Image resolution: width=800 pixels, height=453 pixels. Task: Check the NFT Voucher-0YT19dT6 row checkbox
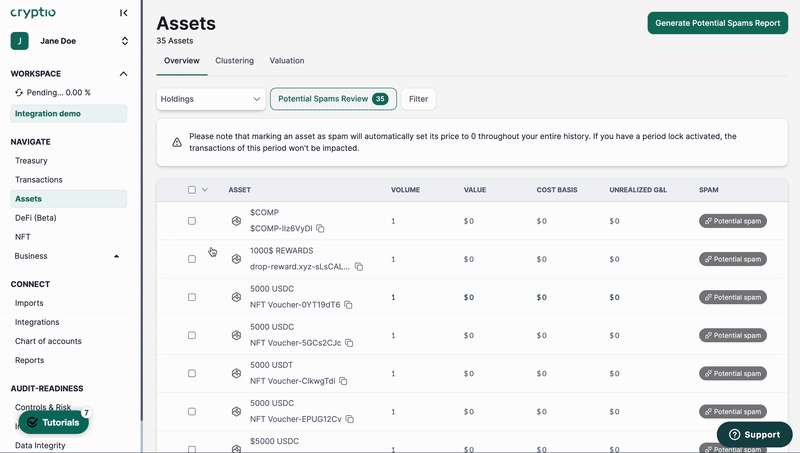(192, 297)
